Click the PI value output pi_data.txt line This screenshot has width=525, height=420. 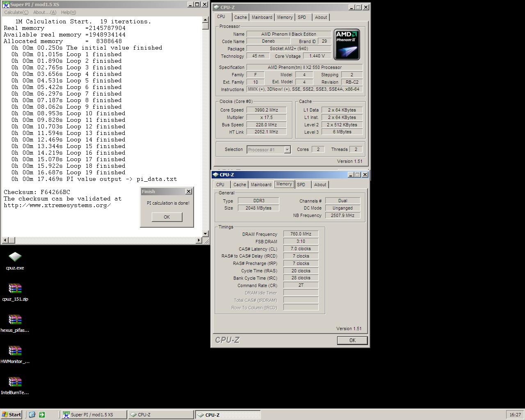click(x=94, y=179)
